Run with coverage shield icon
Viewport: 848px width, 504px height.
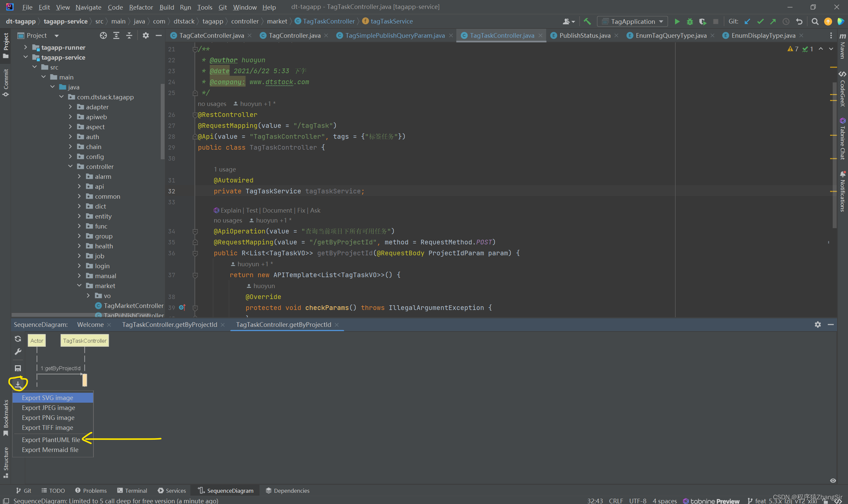[703, 22]
